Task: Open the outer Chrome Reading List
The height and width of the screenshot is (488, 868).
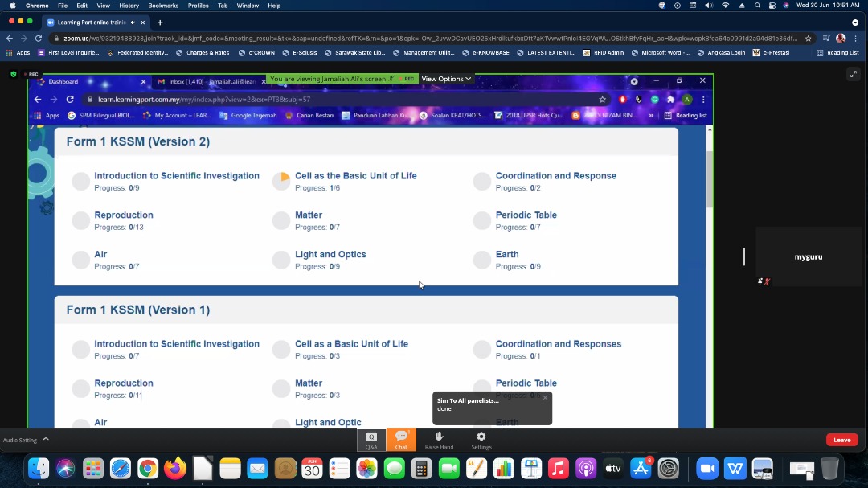Action: pos(837,52)
